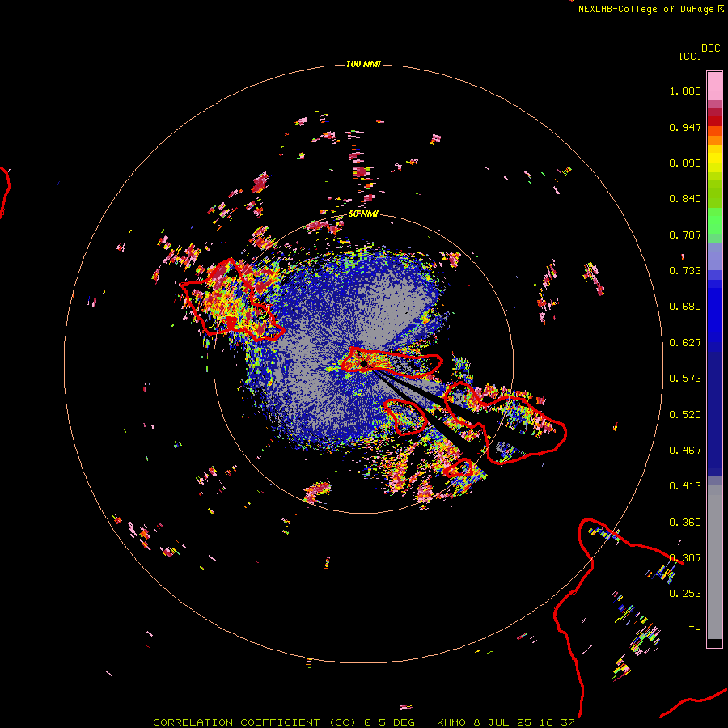728x728 pixels.
Task: Click the 1.000 value on the color scale
Action: coord(685,91)
